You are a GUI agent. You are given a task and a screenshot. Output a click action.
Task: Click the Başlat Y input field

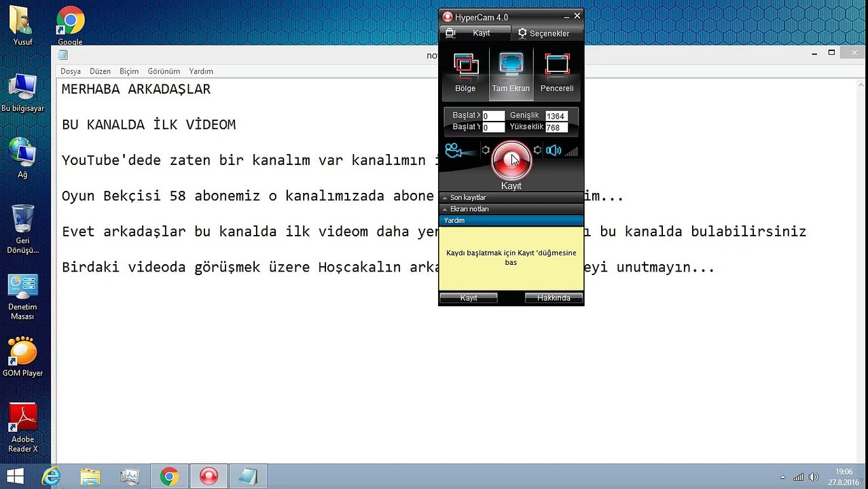(x=494, y=128)
